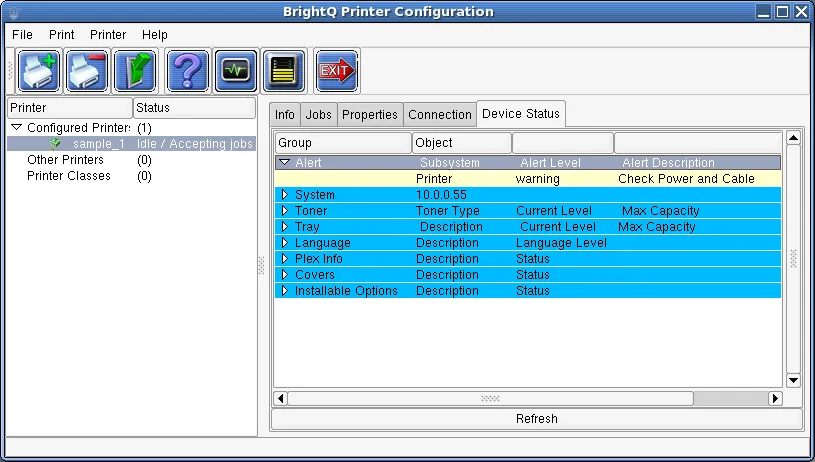Viewport: 815px width, 462px height.
Task: Click the 'Subsystem' header cell
Action: (450, 163)
